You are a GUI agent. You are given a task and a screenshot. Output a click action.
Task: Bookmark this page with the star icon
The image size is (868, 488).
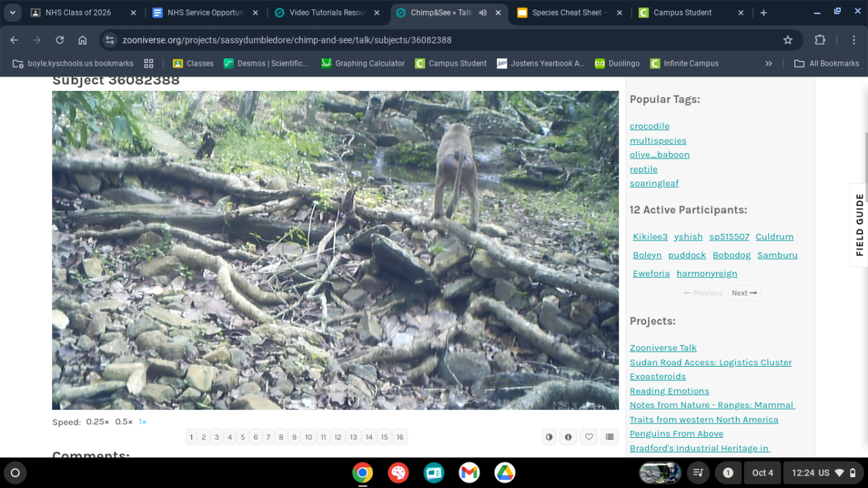[x=787, y=40]
